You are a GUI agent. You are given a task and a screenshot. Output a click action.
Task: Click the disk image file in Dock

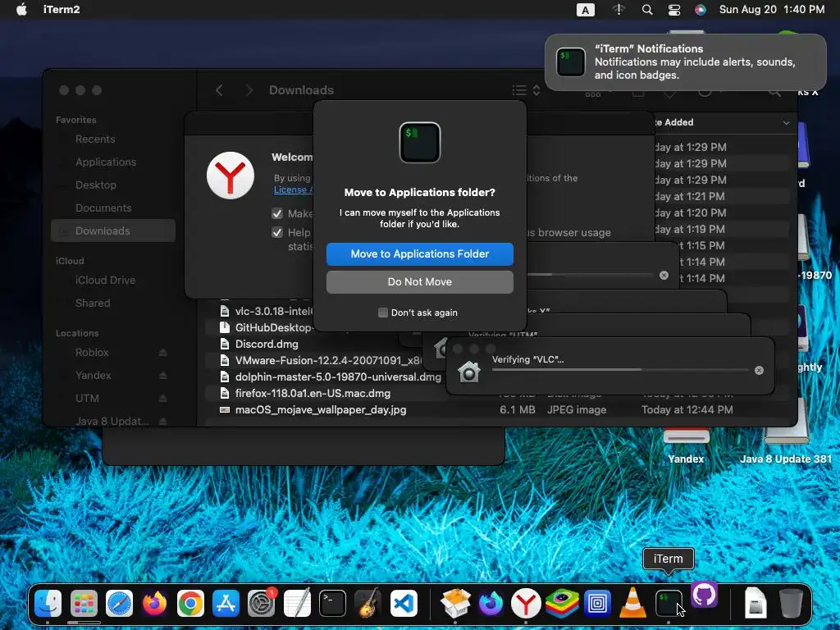coord(756,603)
